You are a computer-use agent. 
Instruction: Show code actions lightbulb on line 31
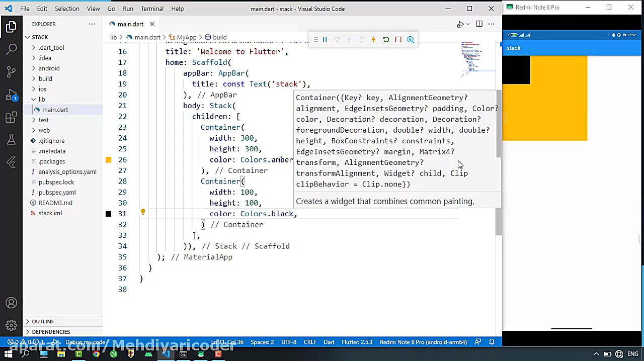pos(143,212)
